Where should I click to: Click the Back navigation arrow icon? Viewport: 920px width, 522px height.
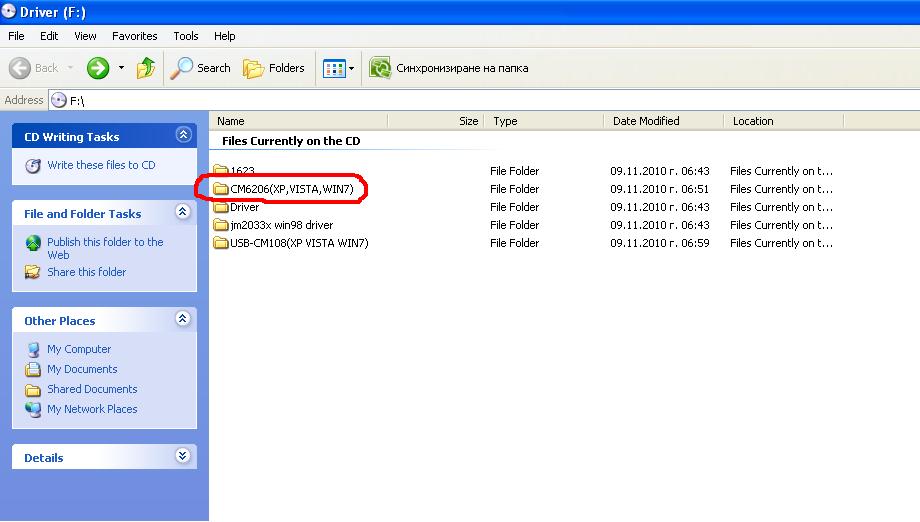19,68
